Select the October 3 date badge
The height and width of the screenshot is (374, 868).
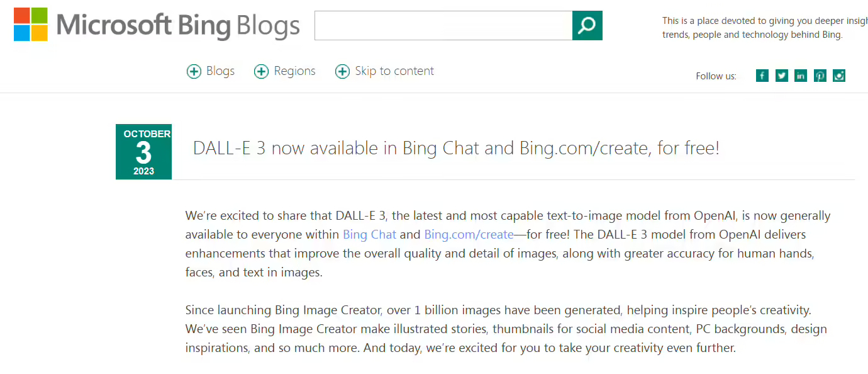click(143, 151)
